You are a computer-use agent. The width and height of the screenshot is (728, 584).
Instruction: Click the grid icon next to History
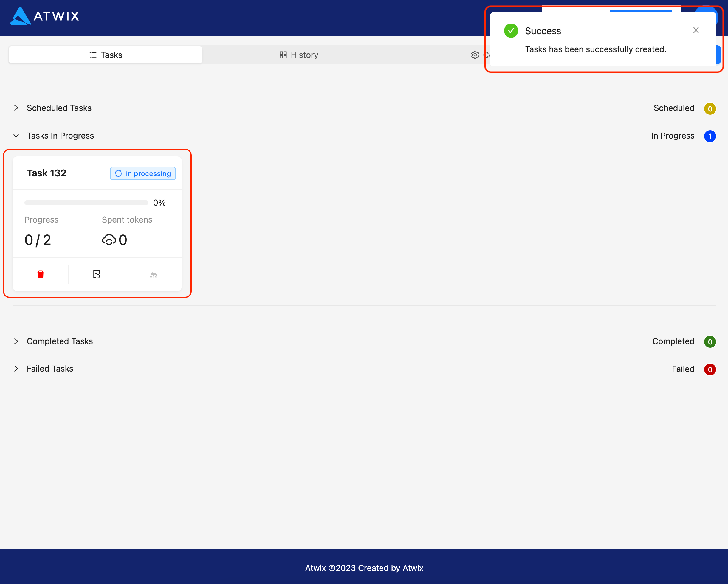tap(283, 55)
